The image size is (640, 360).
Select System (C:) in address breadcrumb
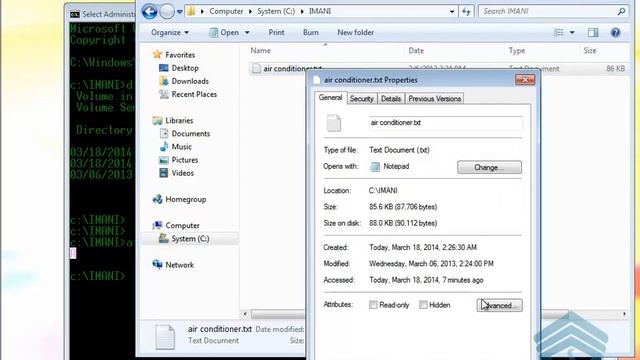[276, 11]
